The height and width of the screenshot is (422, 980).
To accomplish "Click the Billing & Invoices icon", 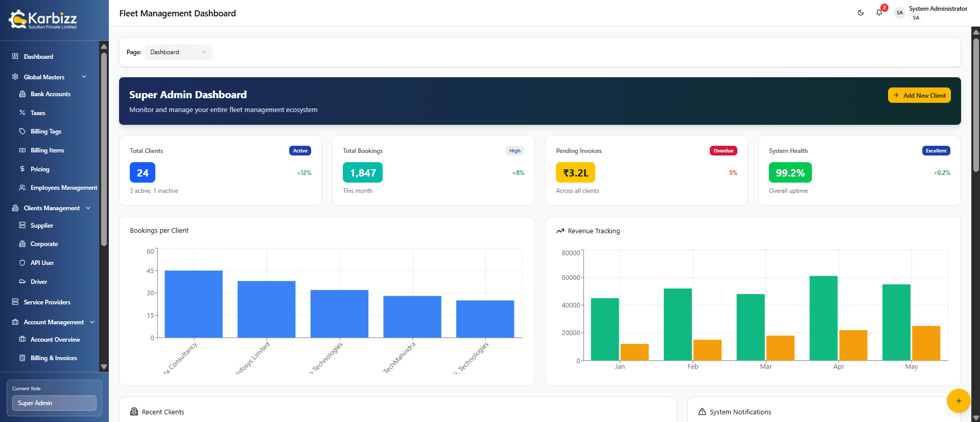I will 22,358.
